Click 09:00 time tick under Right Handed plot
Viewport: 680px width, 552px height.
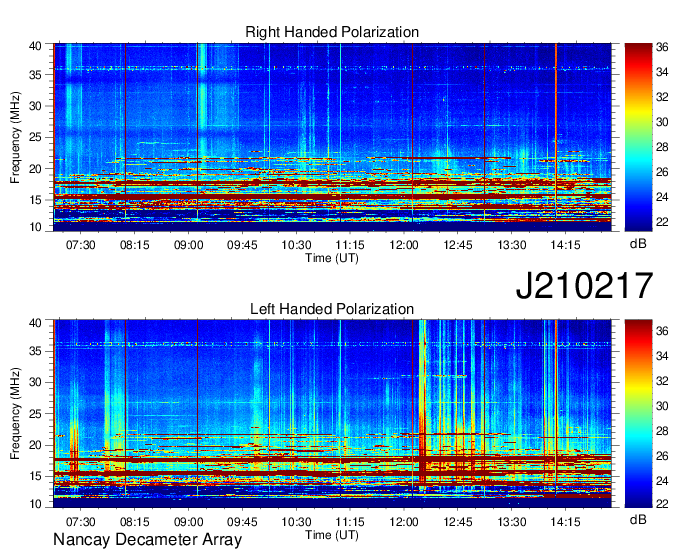[189, 245]
